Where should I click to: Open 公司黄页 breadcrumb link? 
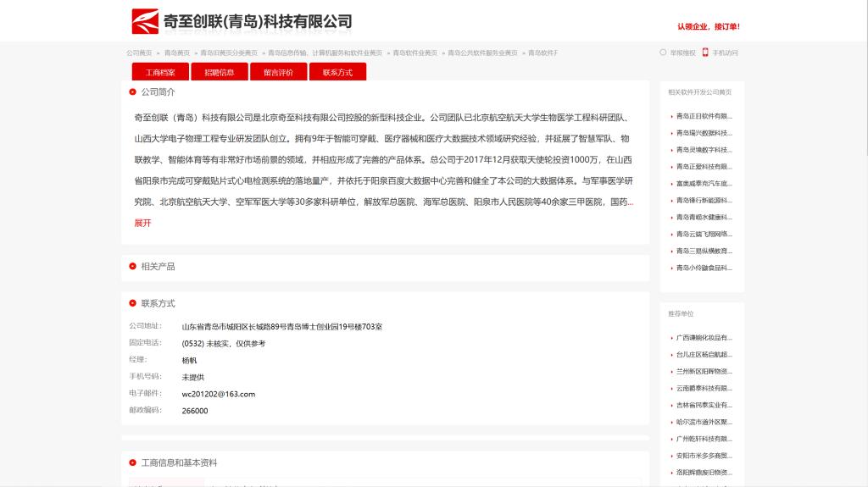coord(139,53)
